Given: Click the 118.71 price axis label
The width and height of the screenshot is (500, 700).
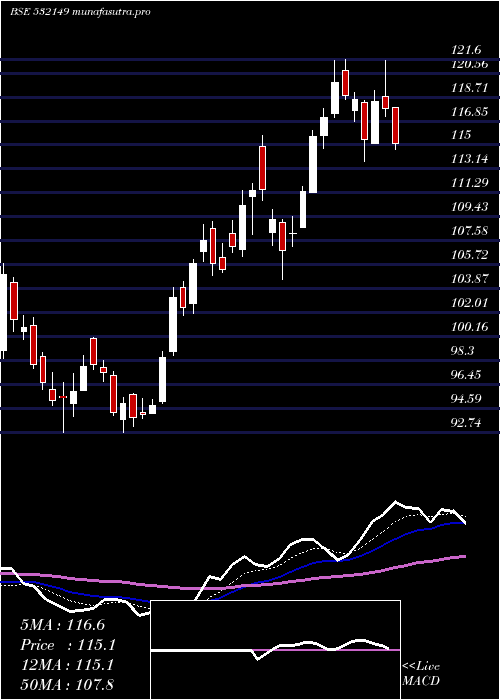Looking at the screenshot, I should click(x=469, y=88).
